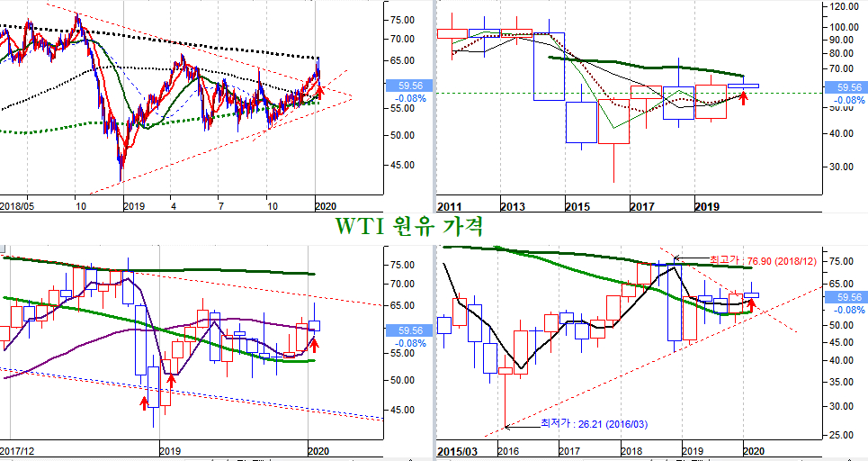Click the 2011 year label on the yearly chart

[x=449, y=207]
